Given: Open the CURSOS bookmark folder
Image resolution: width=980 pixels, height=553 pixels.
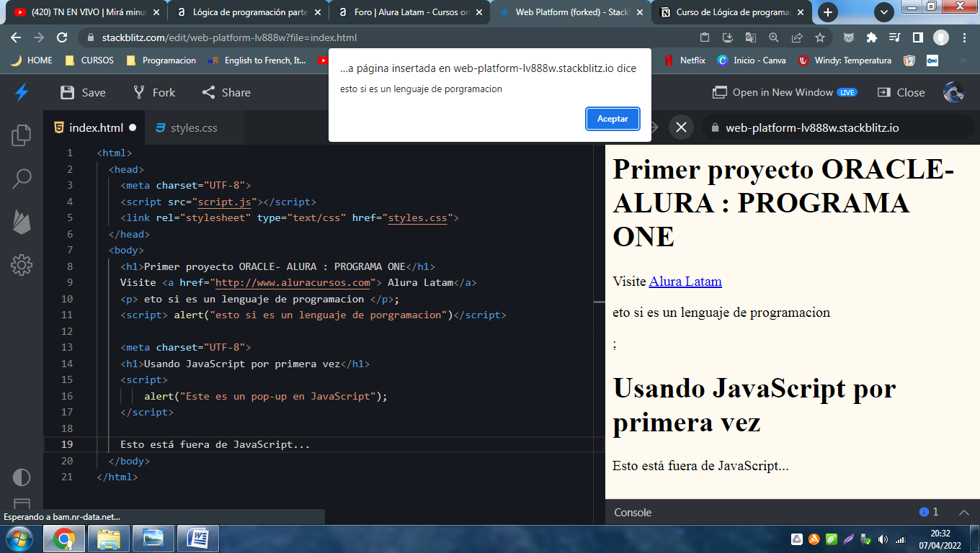Looking at the screenshot, I should click(x=89, y=60).
